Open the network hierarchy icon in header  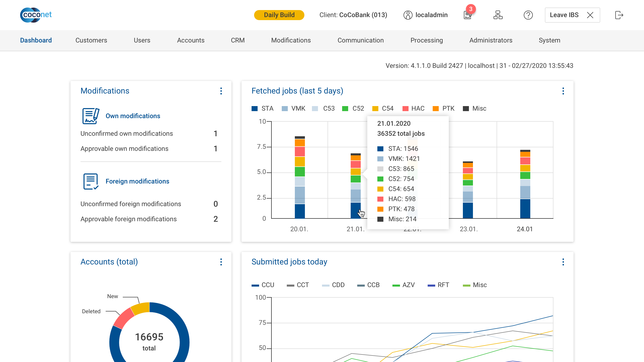tap(498, 15)
